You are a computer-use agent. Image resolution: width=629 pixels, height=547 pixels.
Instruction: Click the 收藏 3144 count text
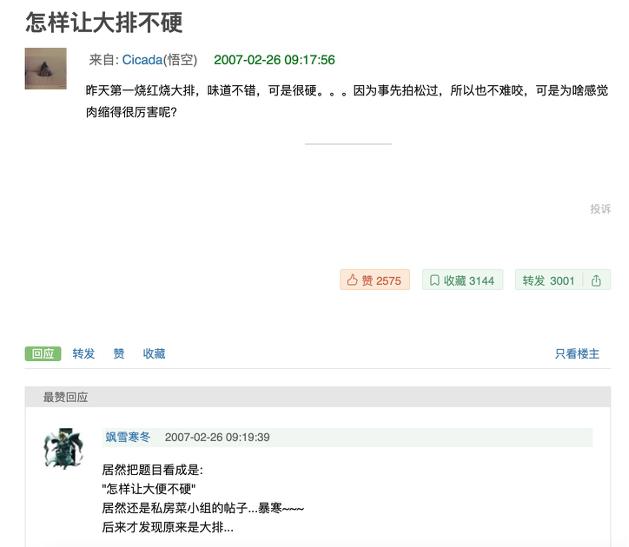(469, 281)
